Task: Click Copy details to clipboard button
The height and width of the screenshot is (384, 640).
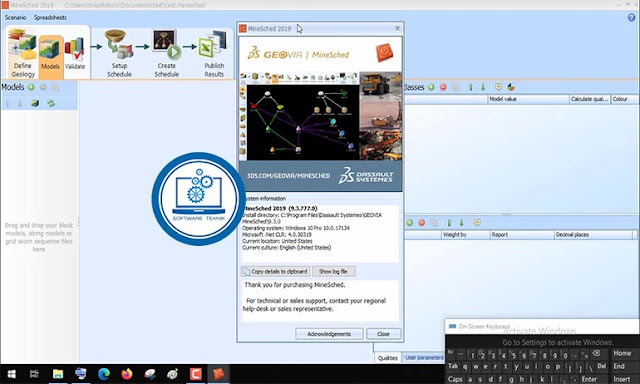Action: pyautogui.click(x=276, y=271)
